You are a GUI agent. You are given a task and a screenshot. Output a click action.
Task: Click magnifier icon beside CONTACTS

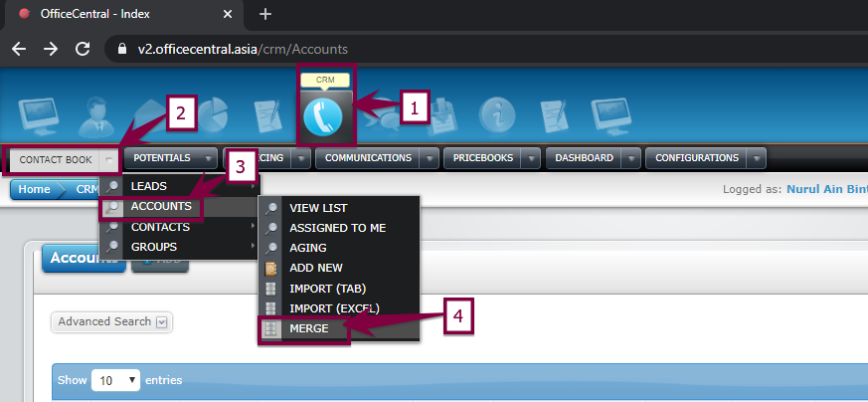pyautogui.click(x=112, y=227)
